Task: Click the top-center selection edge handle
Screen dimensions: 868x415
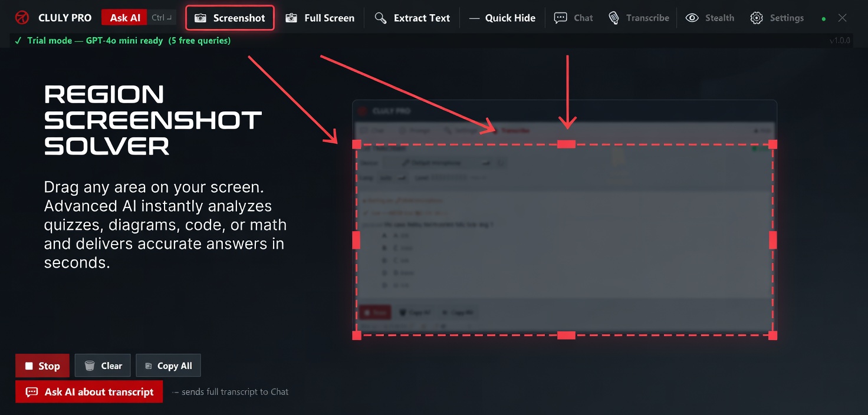Action: pyautogui.click(x=566, y=144)
